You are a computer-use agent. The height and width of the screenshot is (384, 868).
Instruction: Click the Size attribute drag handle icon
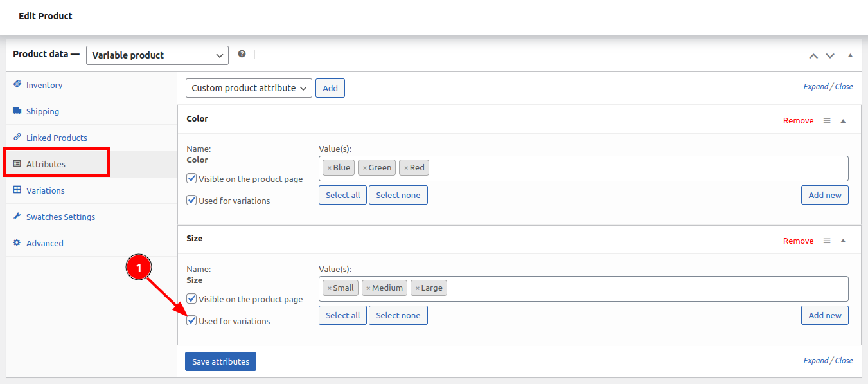(827, 241)
